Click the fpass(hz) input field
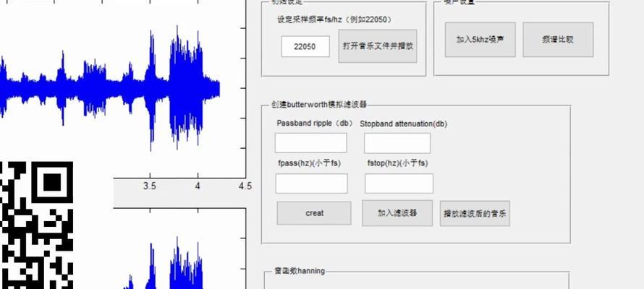Screen dimensions: 644x289 311,184
